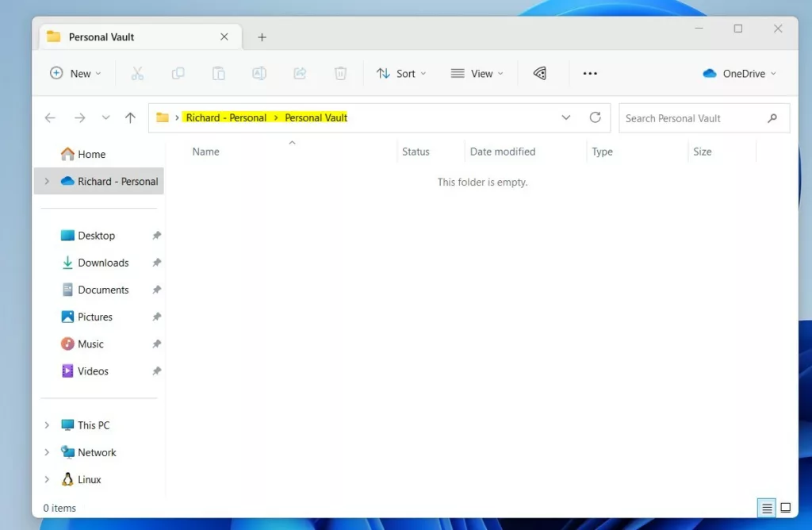Close the Personal Vault tab
Viewport: 812px width, 530px height.
[224, 36]
